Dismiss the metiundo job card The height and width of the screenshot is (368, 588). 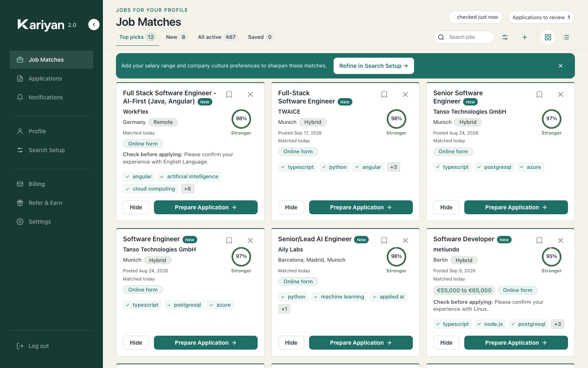[561, 240]
